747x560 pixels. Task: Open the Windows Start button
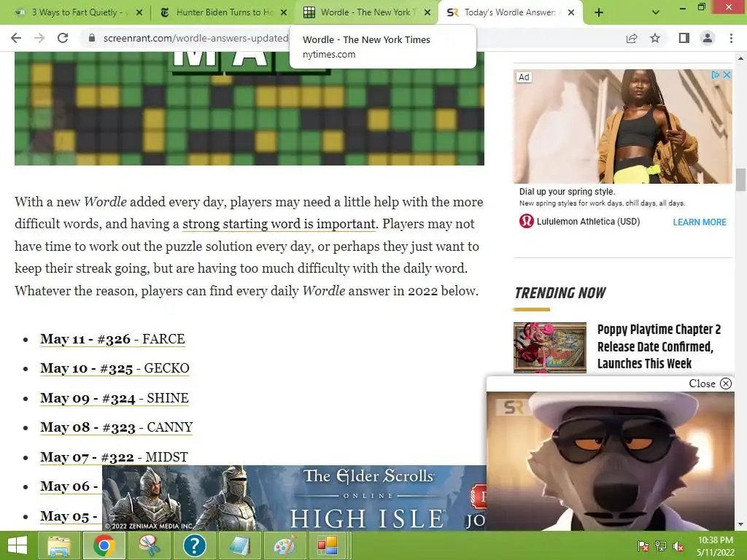18,545
